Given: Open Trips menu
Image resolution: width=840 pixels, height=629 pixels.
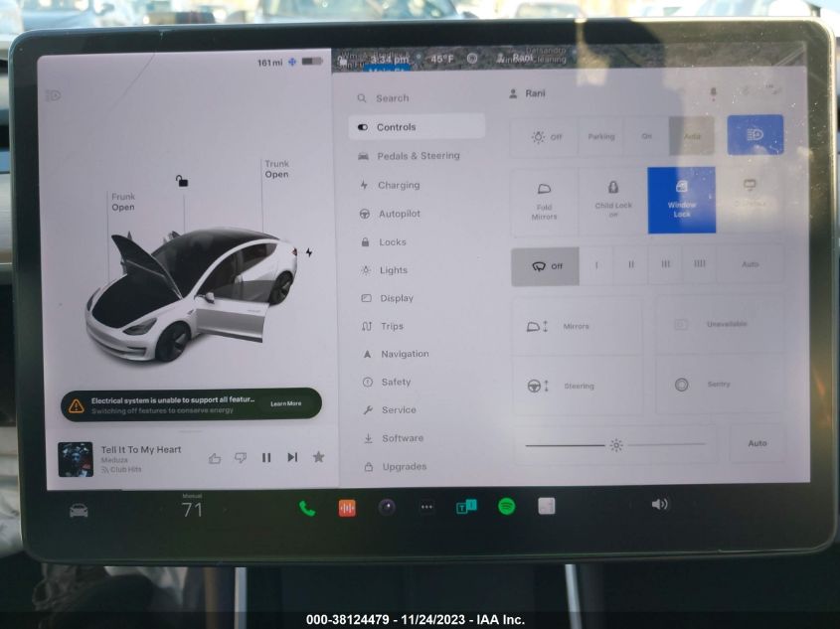Looking at the screenshot, I should click(x=383, y=326).
